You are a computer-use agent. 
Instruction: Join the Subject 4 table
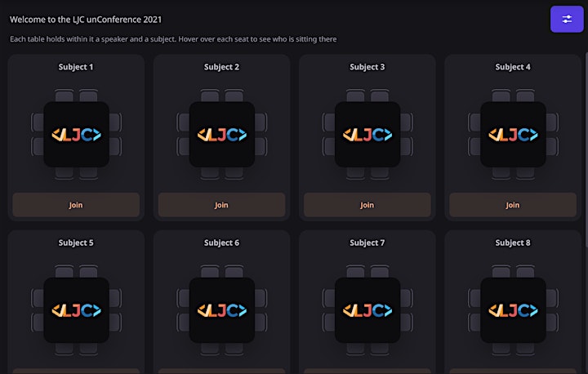[x=513, y=205]
